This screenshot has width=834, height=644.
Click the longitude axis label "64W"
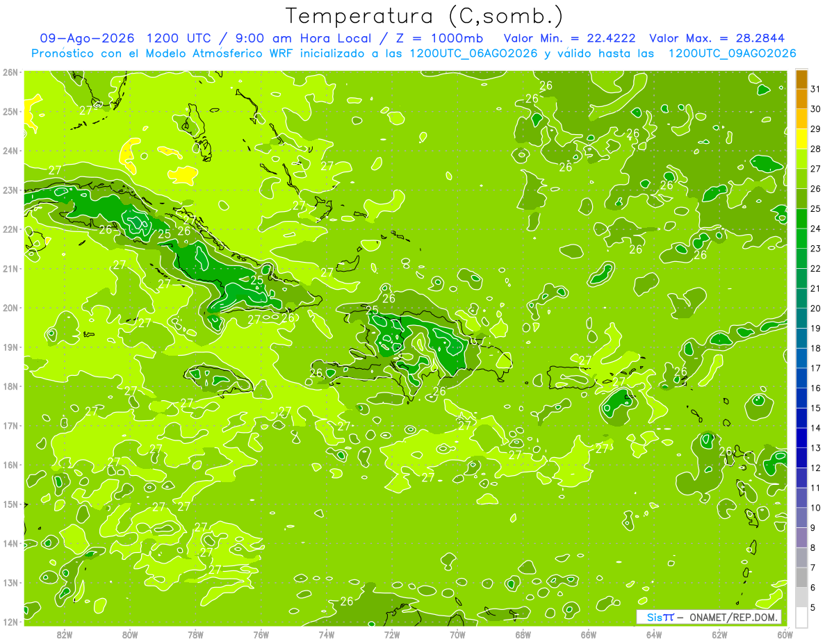point(654,634)
